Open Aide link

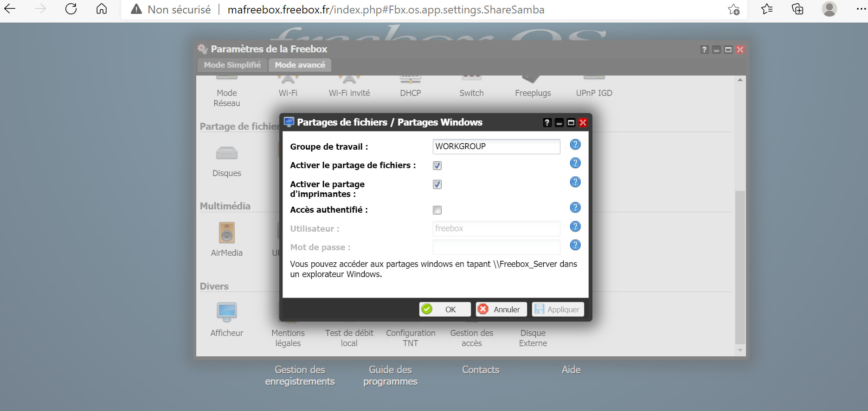click(571, 370)
